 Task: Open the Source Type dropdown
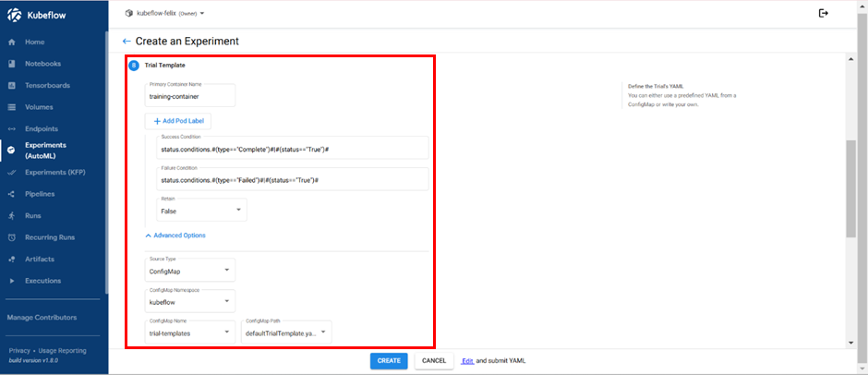[x=190, y=270]
